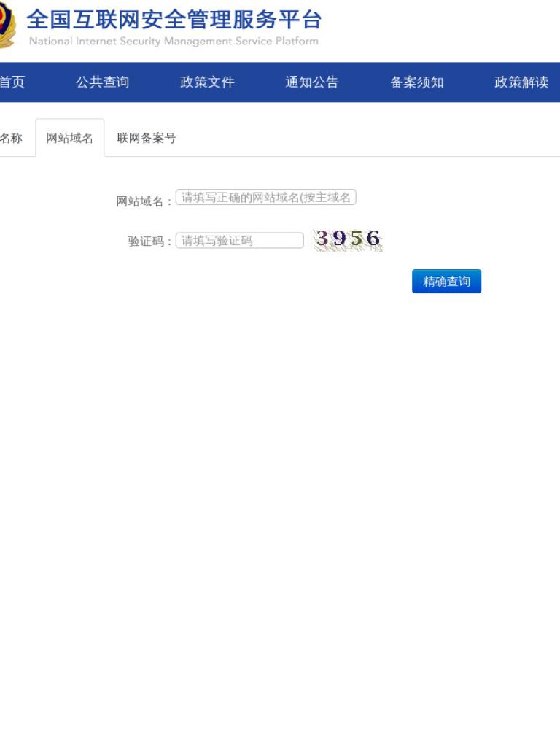
Task: Go to the 首页 home menu item
Action: point(12,82)
